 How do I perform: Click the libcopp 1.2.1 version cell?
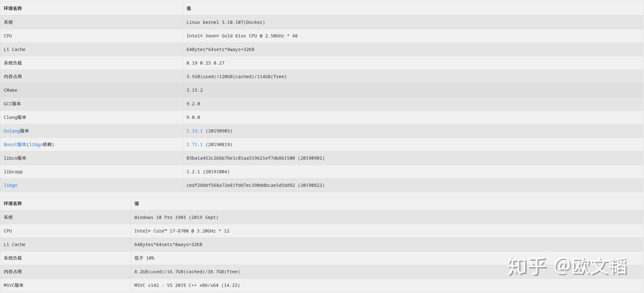coord(208,172)
